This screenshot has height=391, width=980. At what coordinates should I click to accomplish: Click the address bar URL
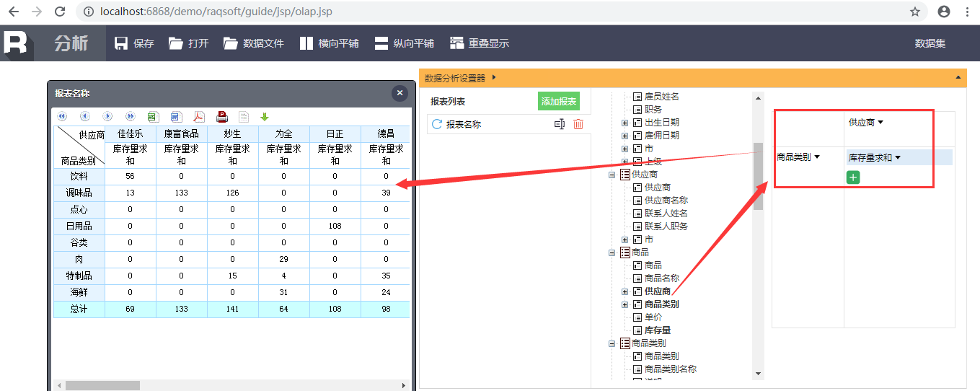pos(218,12)
